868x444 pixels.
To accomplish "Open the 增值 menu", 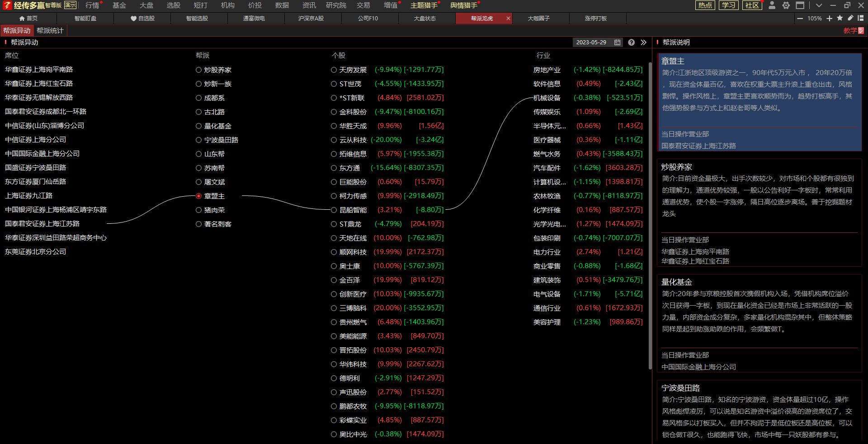I will [x=391, y=5].
